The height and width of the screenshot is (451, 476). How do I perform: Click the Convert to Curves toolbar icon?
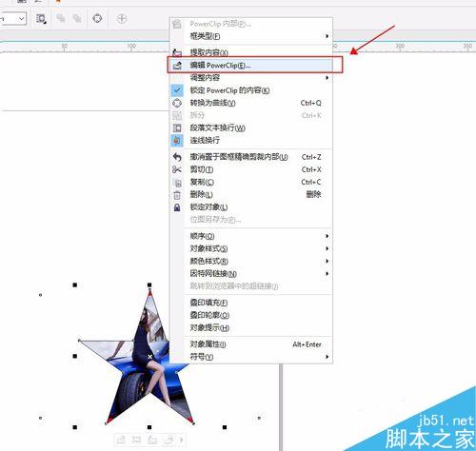(97, 18)
